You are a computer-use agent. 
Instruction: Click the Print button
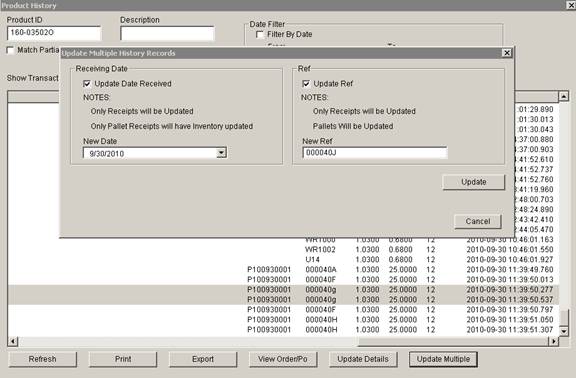point(123,359)
